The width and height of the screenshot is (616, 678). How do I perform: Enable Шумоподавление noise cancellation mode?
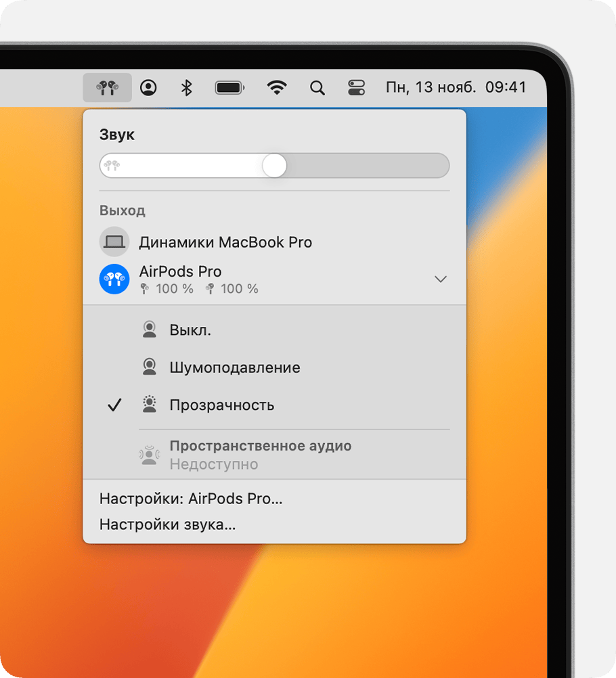(x=234, y=367)
